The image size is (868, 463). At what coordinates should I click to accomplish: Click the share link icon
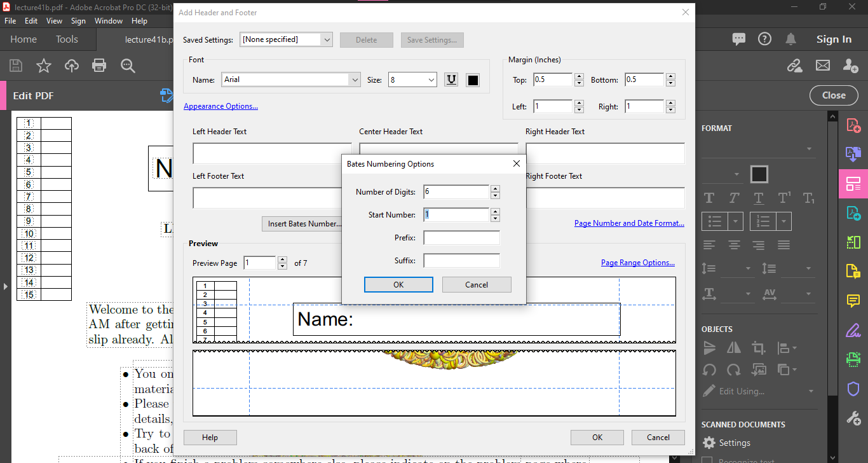[794, 66]
